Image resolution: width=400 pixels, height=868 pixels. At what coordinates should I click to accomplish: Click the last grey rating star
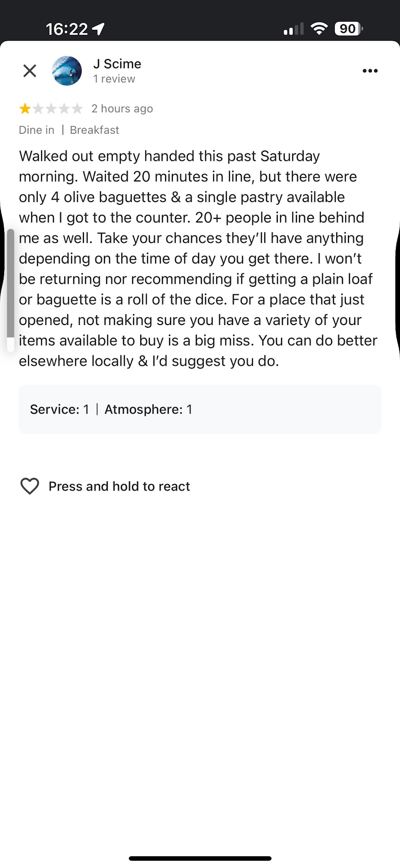[x=77, y=109]
